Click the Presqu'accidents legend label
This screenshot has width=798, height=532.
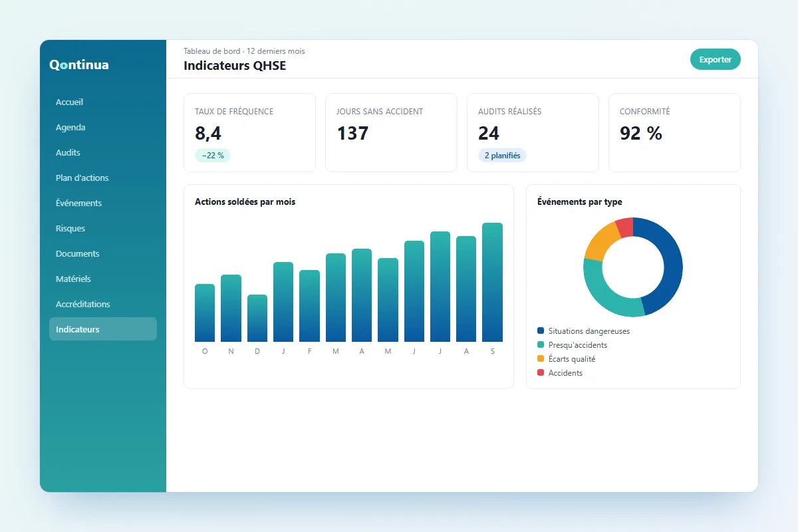(578, 344)
